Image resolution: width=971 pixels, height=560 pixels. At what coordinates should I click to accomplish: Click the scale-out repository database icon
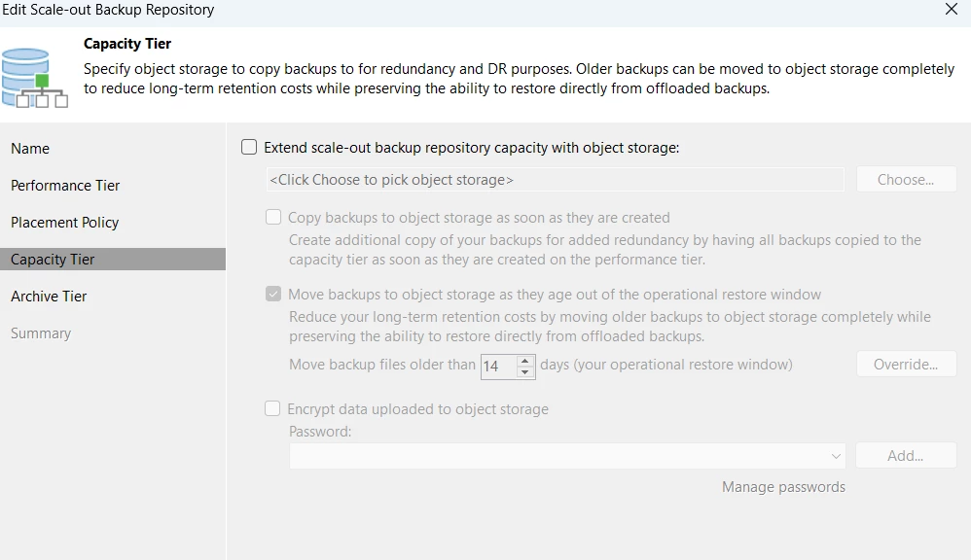click(34, 77)
